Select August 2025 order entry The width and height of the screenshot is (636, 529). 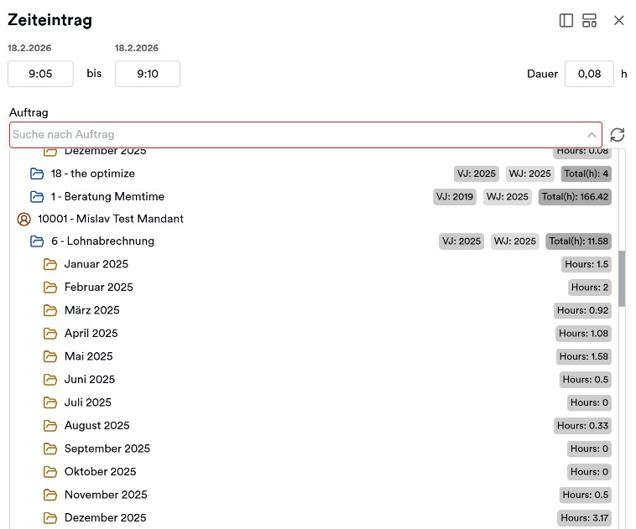click(97, 426)
